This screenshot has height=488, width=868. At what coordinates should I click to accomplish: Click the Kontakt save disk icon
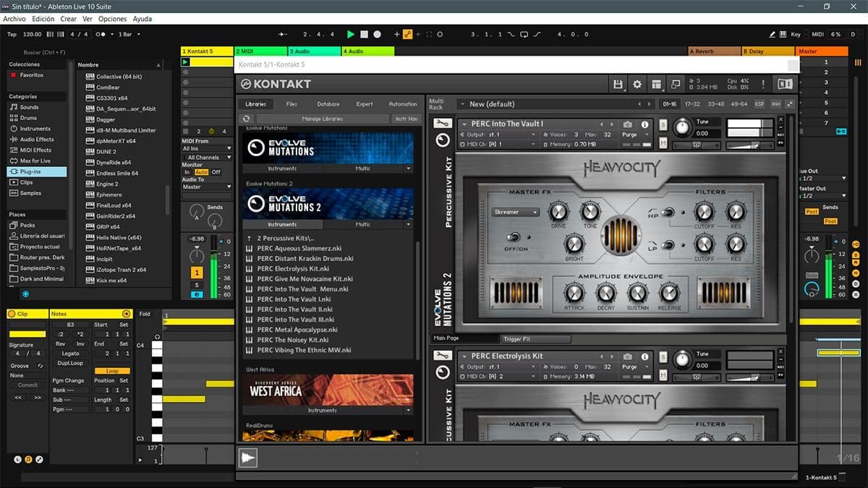pyautogui.click(x=618, y=85)
